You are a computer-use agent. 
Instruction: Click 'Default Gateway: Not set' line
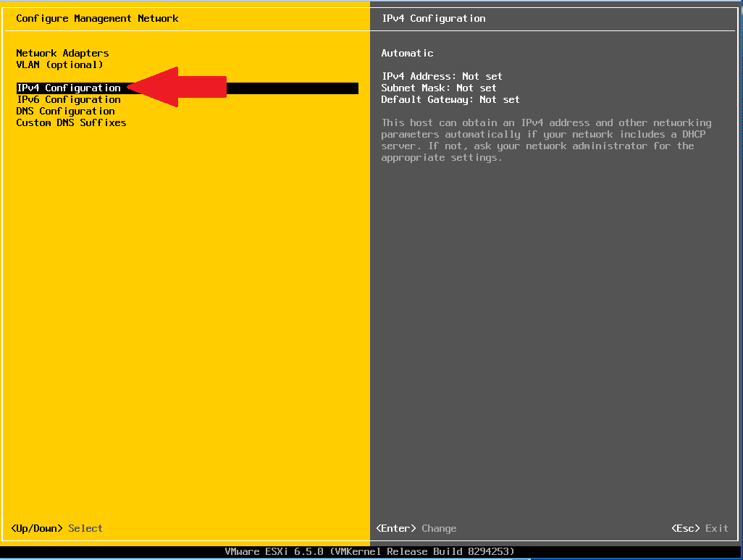coord(450,99)
